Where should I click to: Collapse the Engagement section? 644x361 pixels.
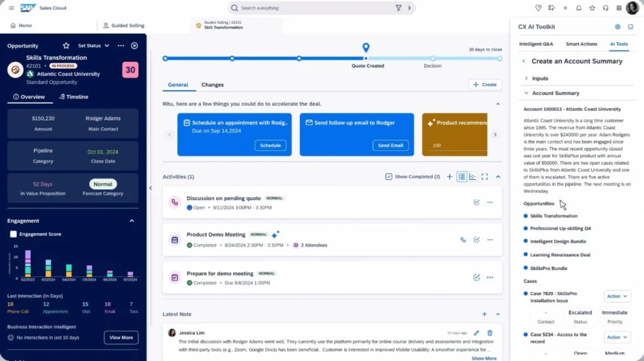pyautogui.click(x=132, y=221)
